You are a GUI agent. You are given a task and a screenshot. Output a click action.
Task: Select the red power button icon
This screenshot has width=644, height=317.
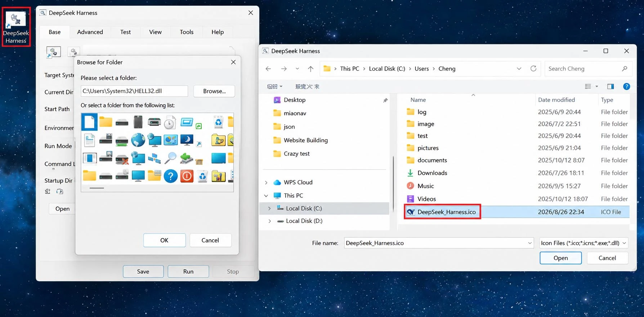click(x=187, y=176)
